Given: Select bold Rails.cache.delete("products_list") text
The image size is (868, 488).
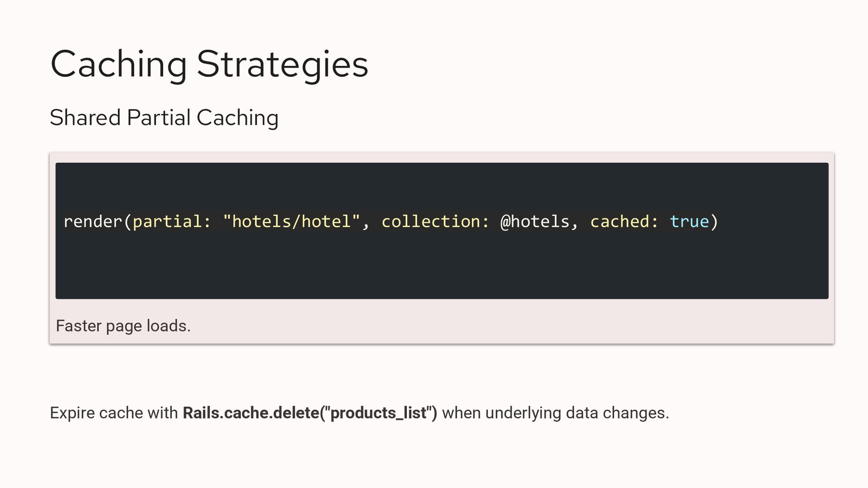Looking at the screenshot, I should coord(310,413).
